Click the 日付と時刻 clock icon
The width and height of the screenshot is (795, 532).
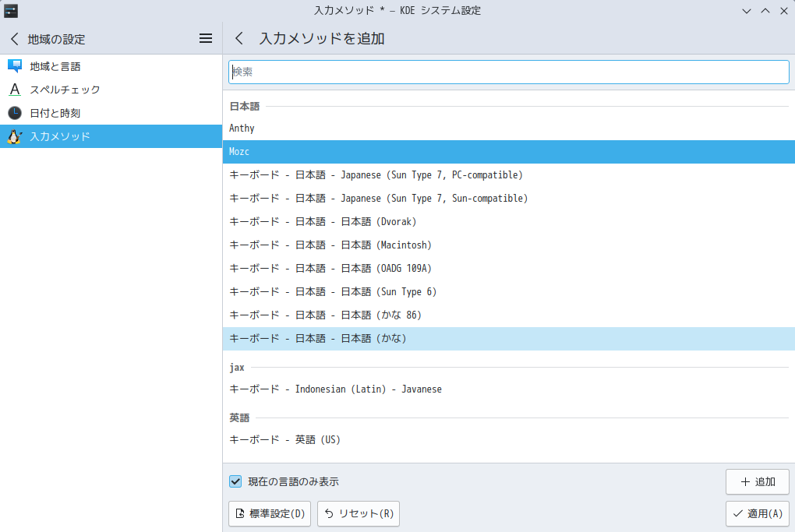(15, 113)
